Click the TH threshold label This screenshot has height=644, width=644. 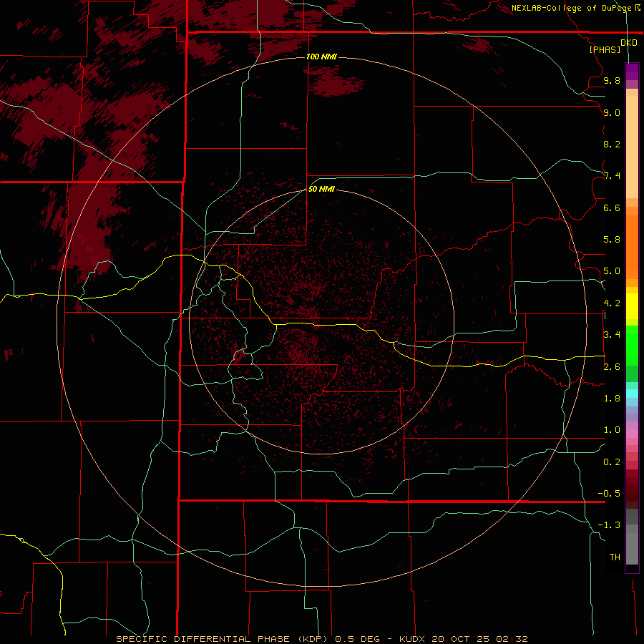[x=615, y=557]
